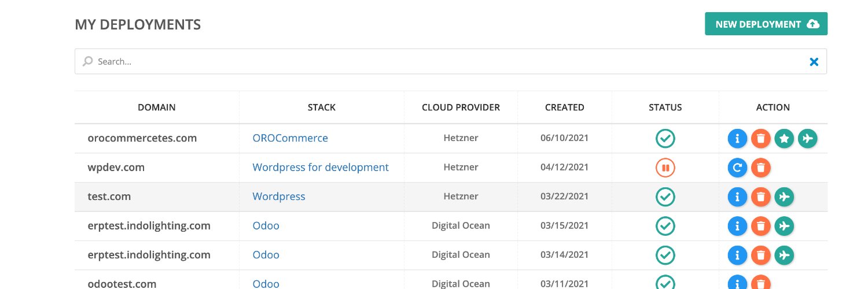The height and width of the screenshot is (289, 868).
Task: Click the orange pause status of wpdev.com
Action: click(665, 168)
